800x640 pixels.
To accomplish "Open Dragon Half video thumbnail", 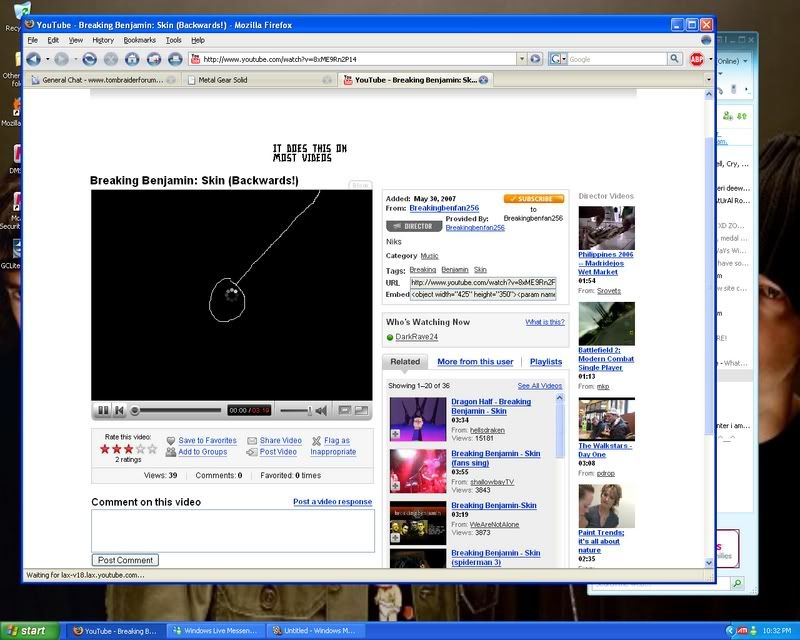I will (x=418, y=420).
